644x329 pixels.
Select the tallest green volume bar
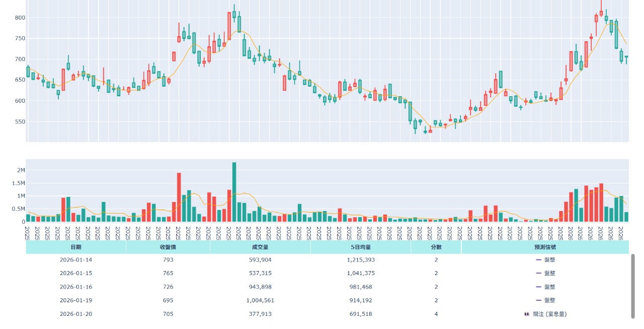pos(234,192)
